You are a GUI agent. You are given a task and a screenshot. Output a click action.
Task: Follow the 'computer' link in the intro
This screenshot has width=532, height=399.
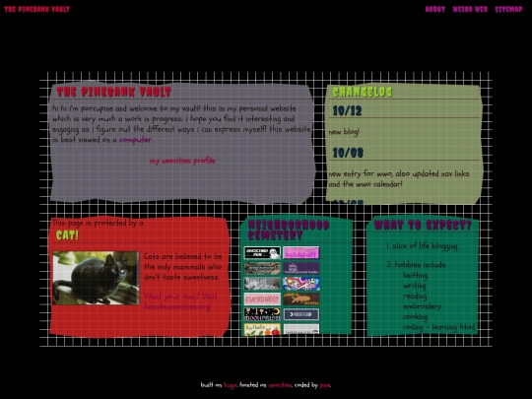[x=135, y=140]
